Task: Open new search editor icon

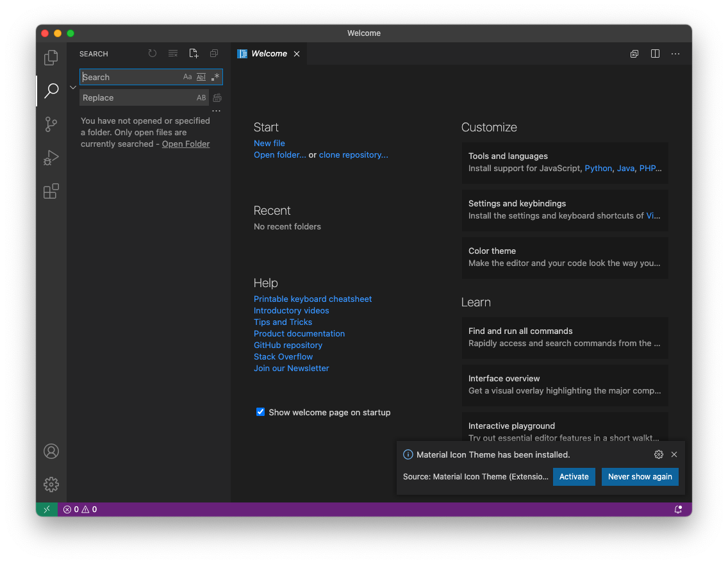Action: [x=194, y=53]
